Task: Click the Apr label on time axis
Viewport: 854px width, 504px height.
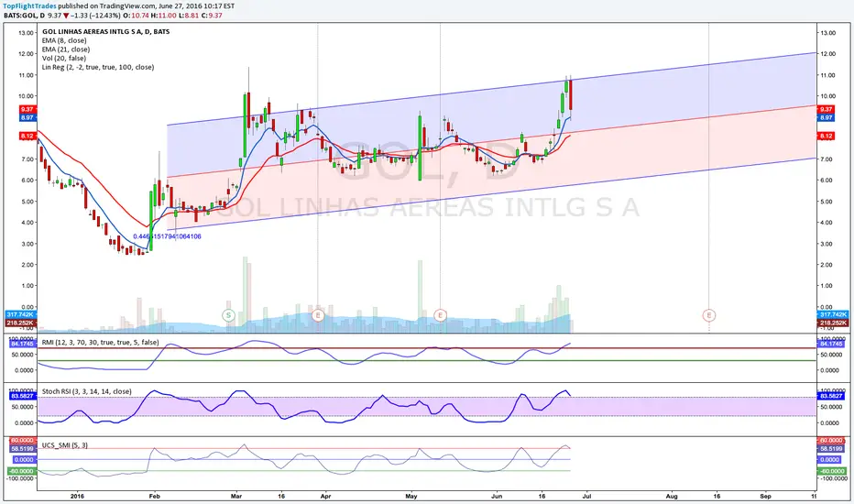Action: [x=325, y=497]
